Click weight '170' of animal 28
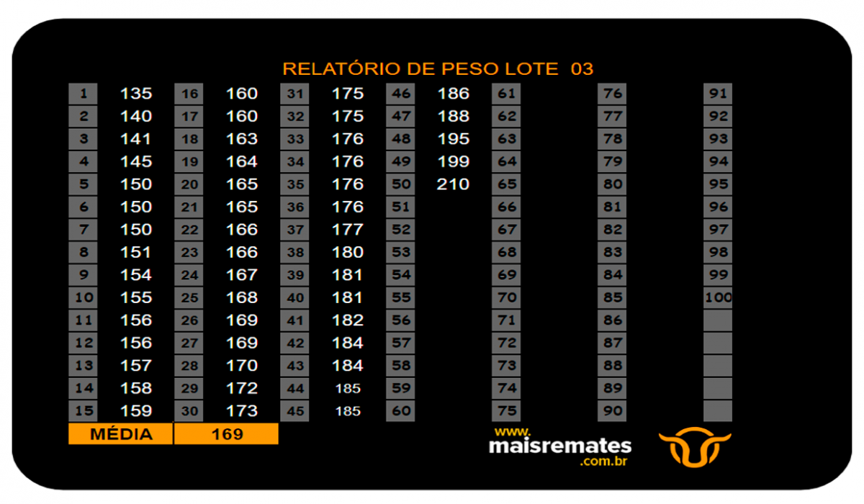The height and width of the screenshot is (504, 864). click(242, 366)
